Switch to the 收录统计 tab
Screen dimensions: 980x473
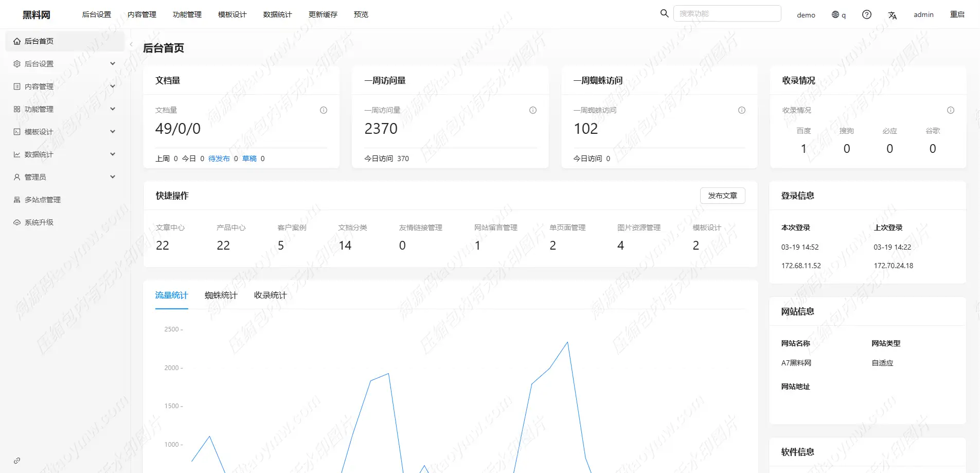coord(271,295)
